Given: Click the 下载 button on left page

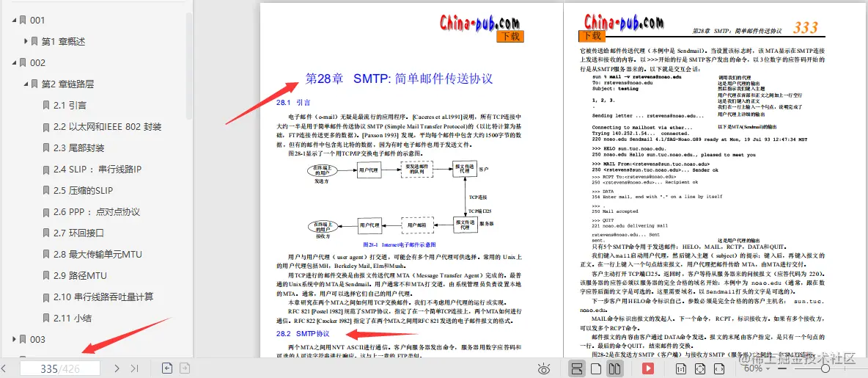Looking at the screenshot, I should [510, 37].
